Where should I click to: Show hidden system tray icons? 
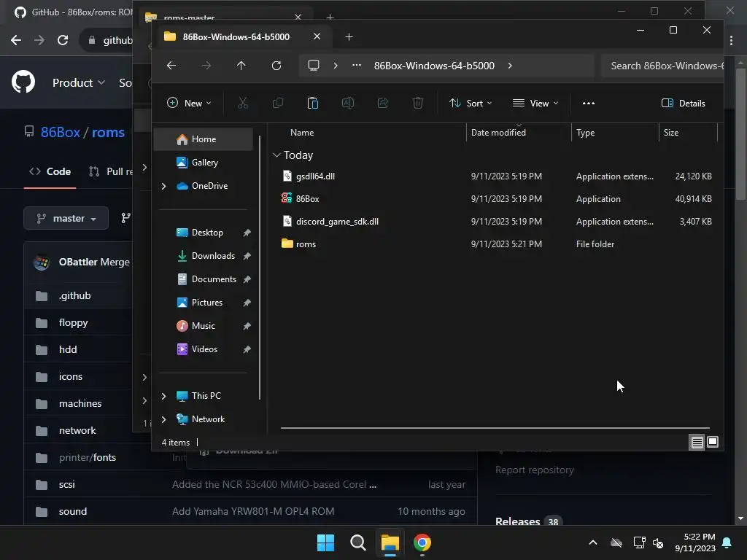point(593,542)
